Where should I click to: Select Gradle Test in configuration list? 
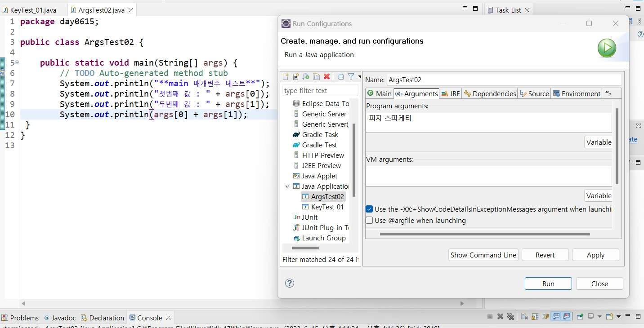click(315, 145)
